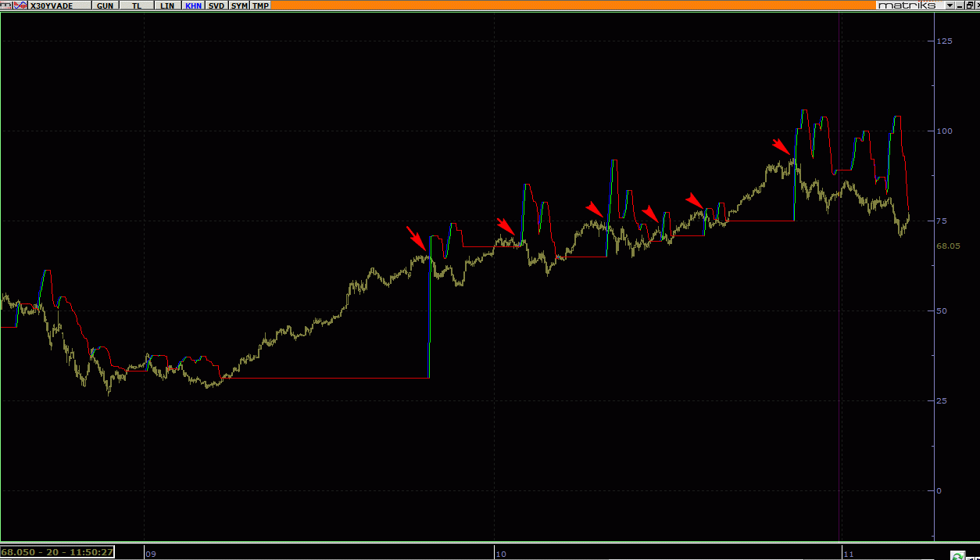Click the 25 price axis label
980x560 pixels.
pyautogui.click(x=942, y=401)
